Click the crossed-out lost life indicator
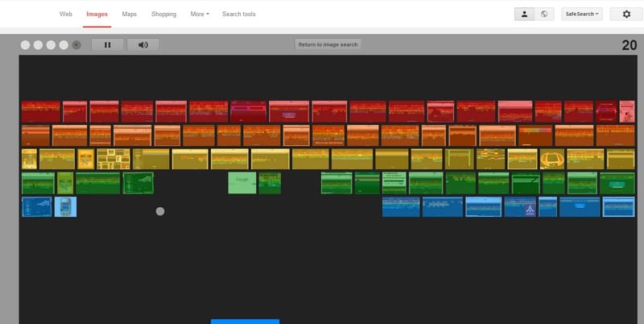Image resolution: width=644 pixels, height=324 pixels. click(76, 45)
